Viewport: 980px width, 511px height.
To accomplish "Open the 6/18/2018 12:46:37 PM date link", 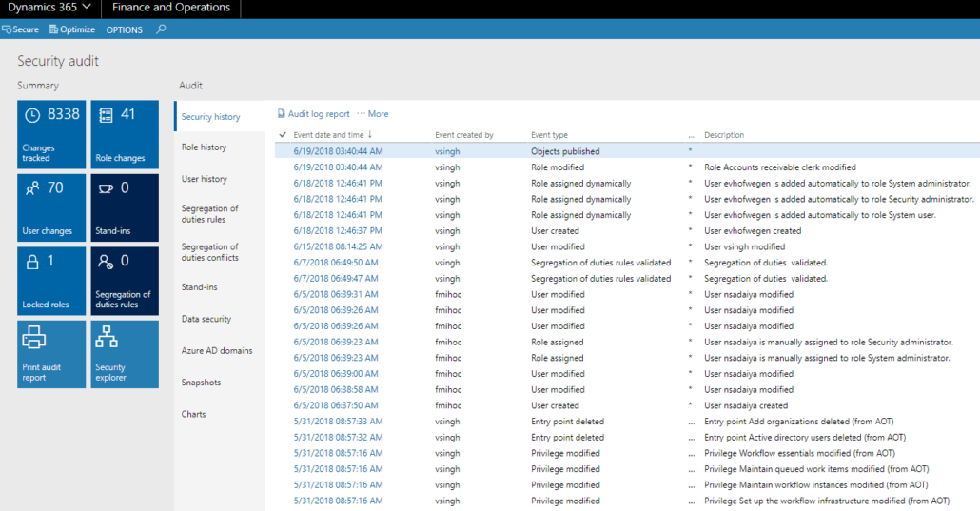I will coord(338,231).
